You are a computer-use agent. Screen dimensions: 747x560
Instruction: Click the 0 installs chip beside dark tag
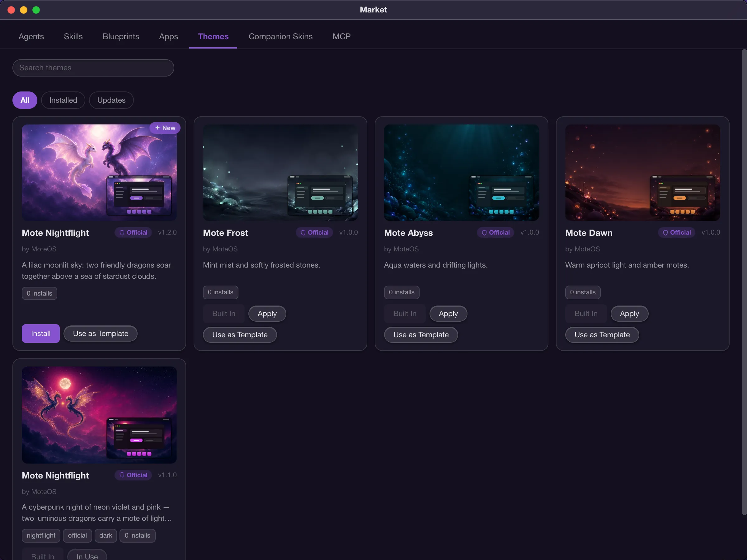[138, 536]
